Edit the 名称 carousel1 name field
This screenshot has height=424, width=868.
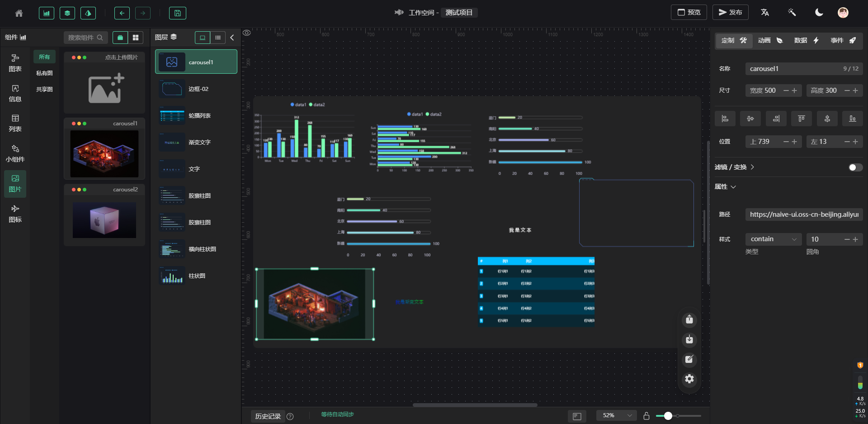804,69
